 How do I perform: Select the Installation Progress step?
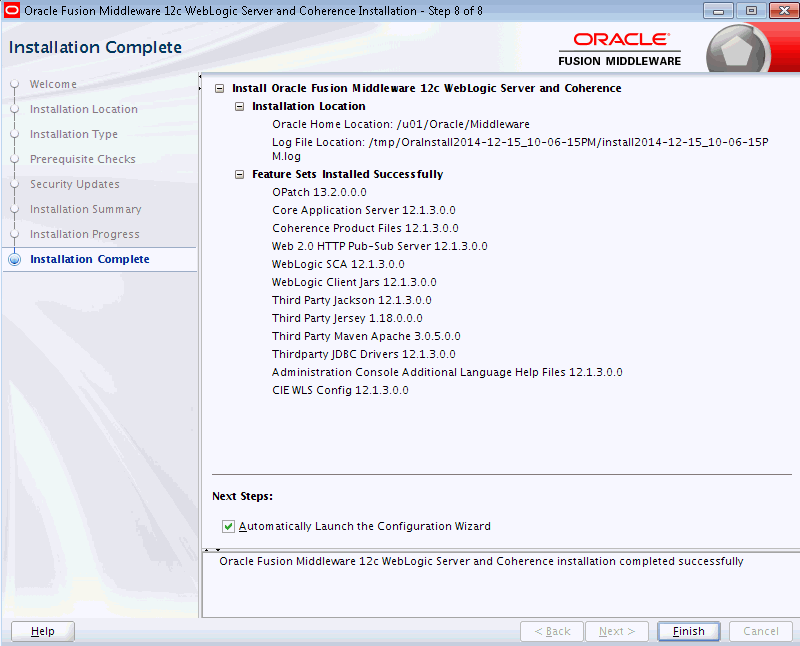[84, 234]
